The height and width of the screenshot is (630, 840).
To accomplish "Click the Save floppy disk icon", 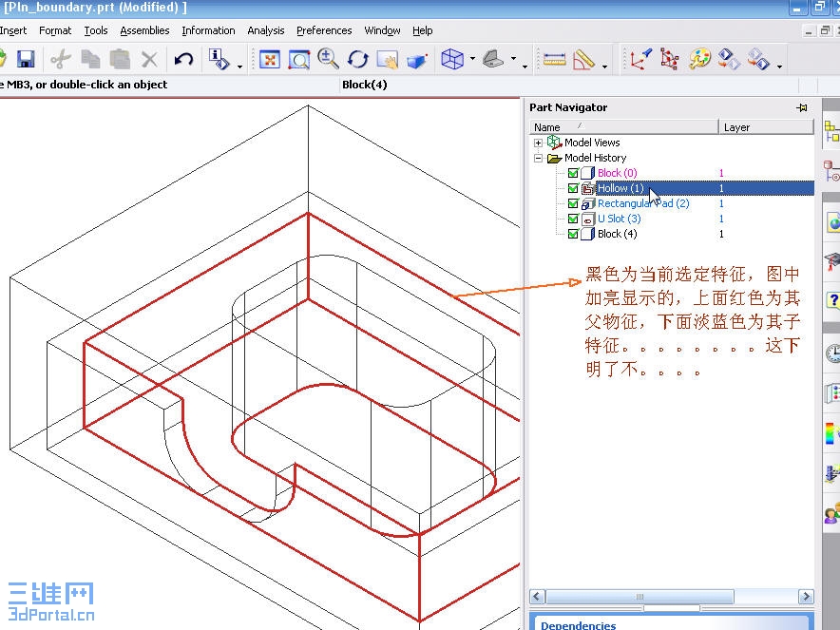I will click(x=25, y=59).
